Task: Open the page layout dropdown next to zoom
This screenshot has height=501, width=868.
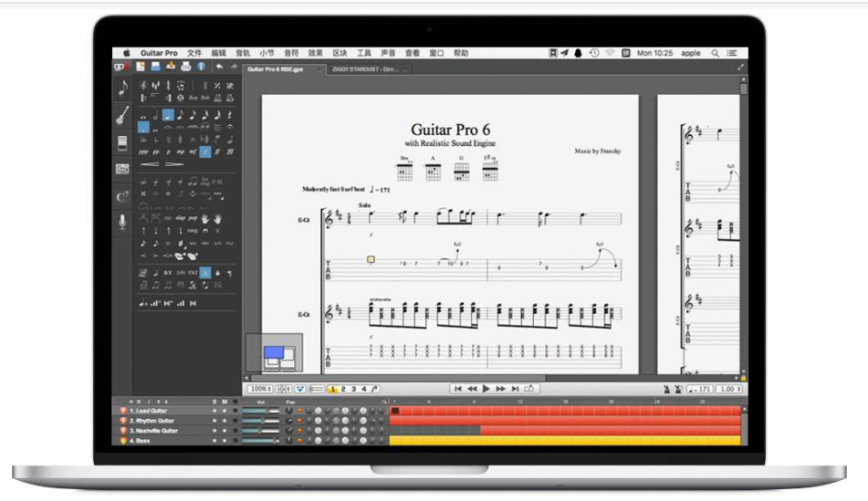Action: point(284,389)
